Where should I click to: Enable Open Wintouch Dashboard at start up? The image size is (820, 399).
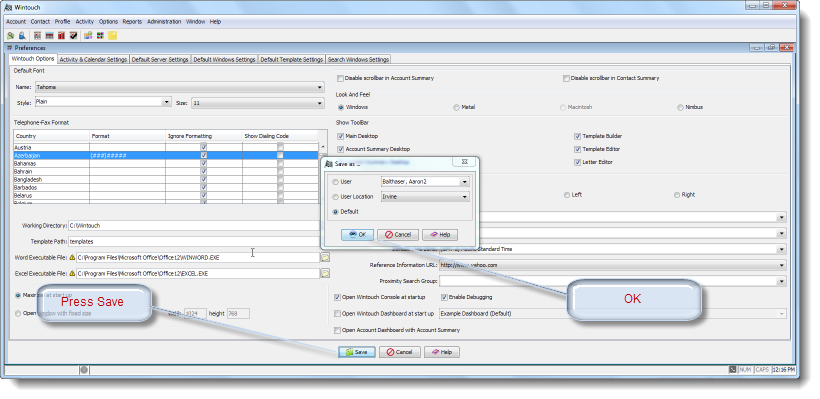click(x=337, y=314)
